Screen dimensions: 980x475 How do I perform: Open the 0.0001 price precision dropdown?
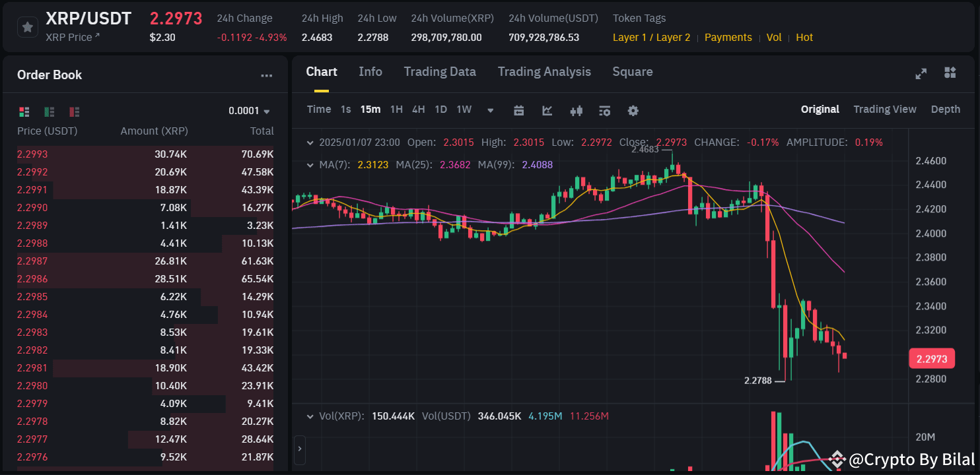point(250,111)
